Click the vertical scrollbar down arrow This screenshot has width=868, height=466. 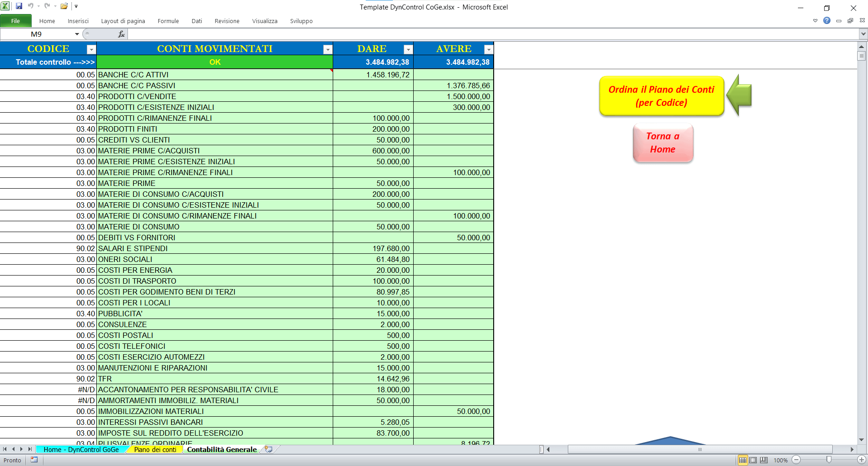click(x=861, y=440)
